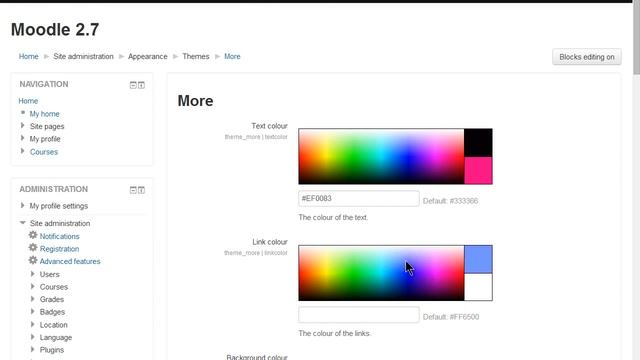
Task: Click the My profile settings label
Action: [x=59, y=206]
